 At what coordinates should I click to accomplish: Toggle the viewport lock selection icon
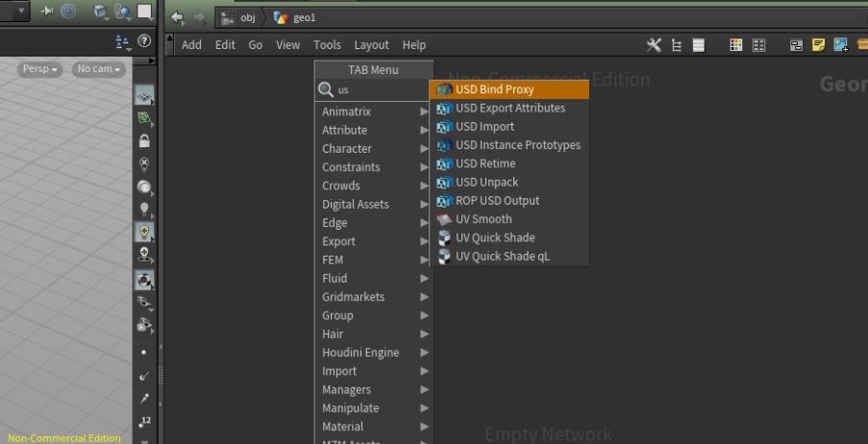click(x=144, y=140)
